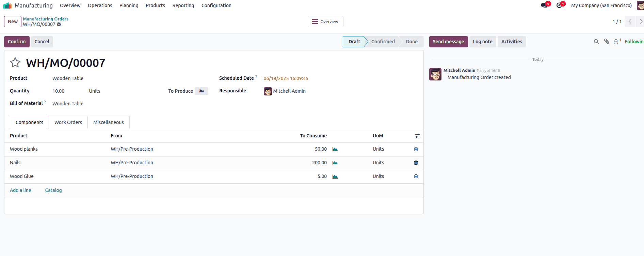Go to the next record arrow

pos(640,21)
